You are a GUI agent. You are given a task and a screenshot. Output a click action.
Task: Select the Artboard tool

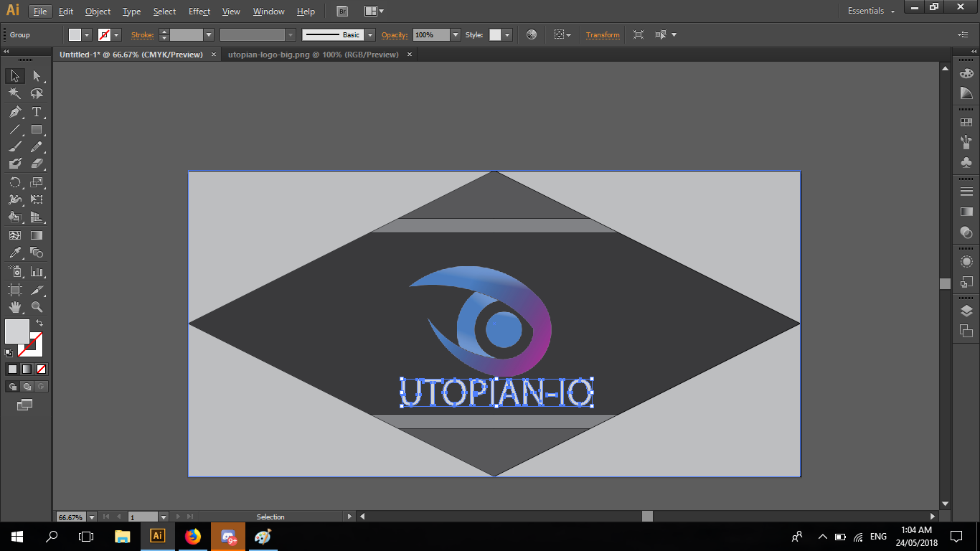coord(14,290)
